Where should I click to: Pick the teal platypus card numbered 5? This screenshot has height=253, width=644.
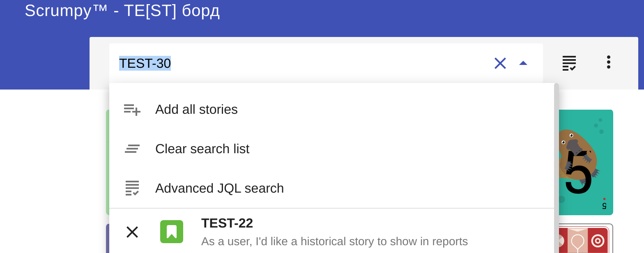tap(586, 162)
